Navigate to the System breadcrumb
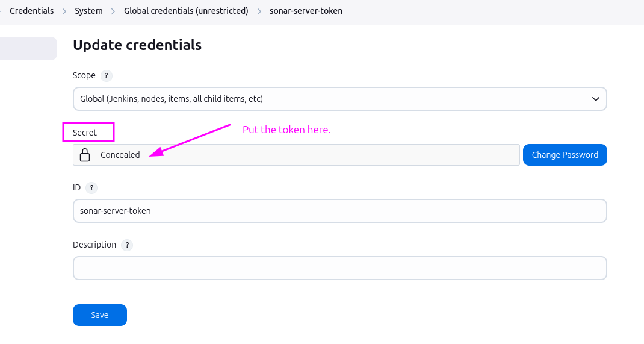 tap(88, 11)
